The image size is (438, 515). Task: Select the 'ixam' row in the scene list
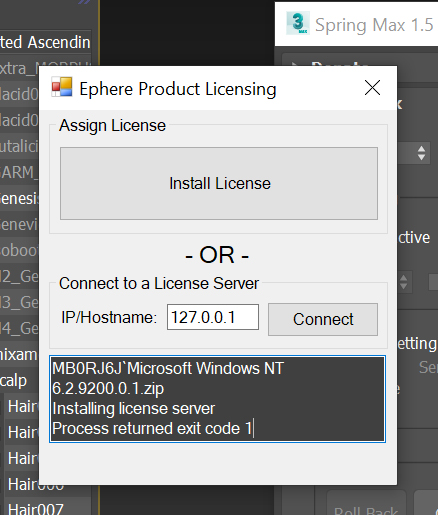coord(19,354)
